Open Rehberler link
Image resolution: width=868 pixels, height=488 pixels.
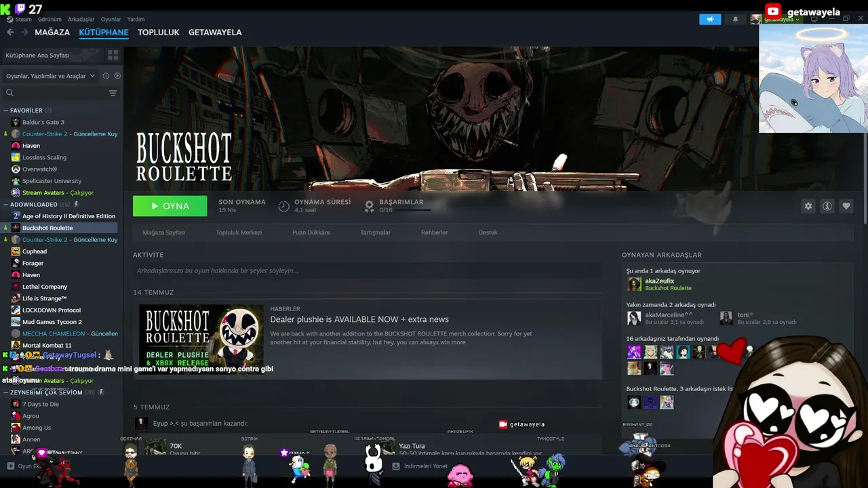(x=434, y=232)
